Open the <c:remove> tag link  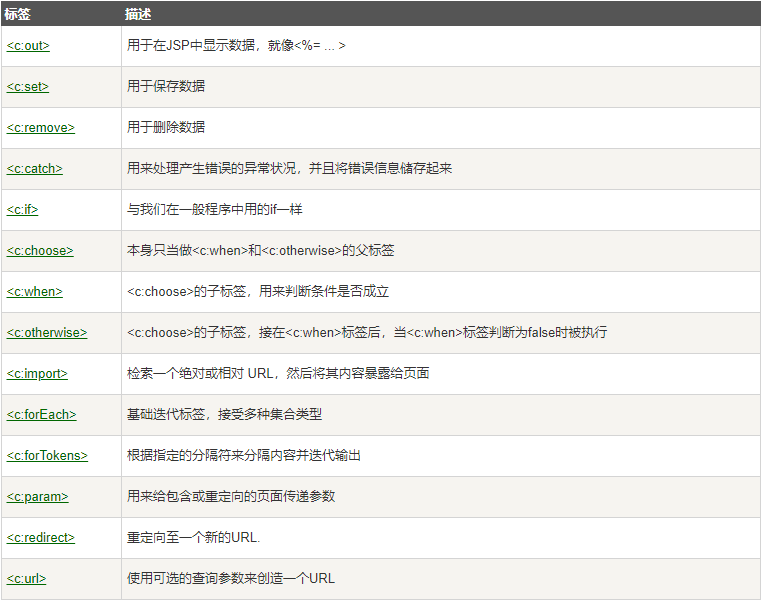41,128
